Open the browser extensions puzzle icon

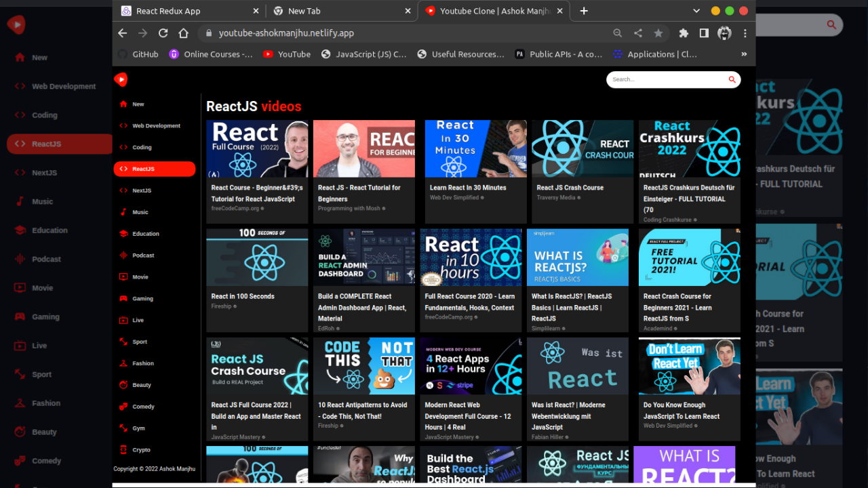684,33
